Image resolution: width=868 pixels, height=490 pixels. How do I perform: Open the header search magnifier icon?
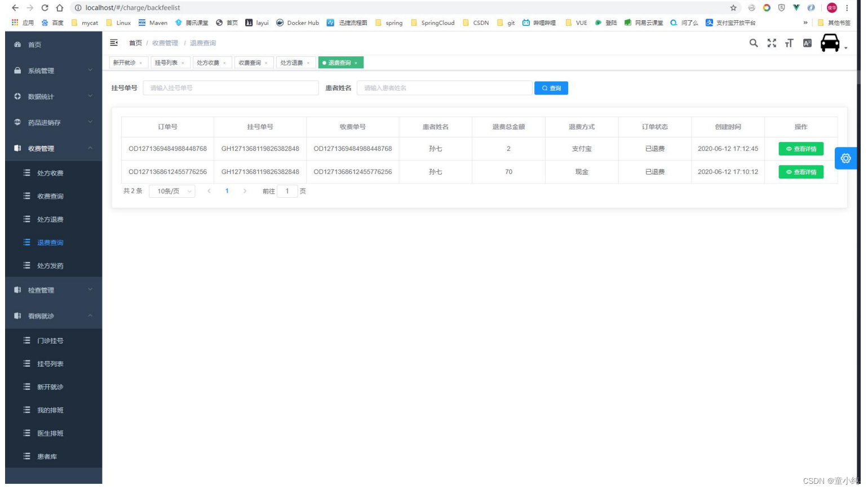pyautogui.click(x=754, y=43)
